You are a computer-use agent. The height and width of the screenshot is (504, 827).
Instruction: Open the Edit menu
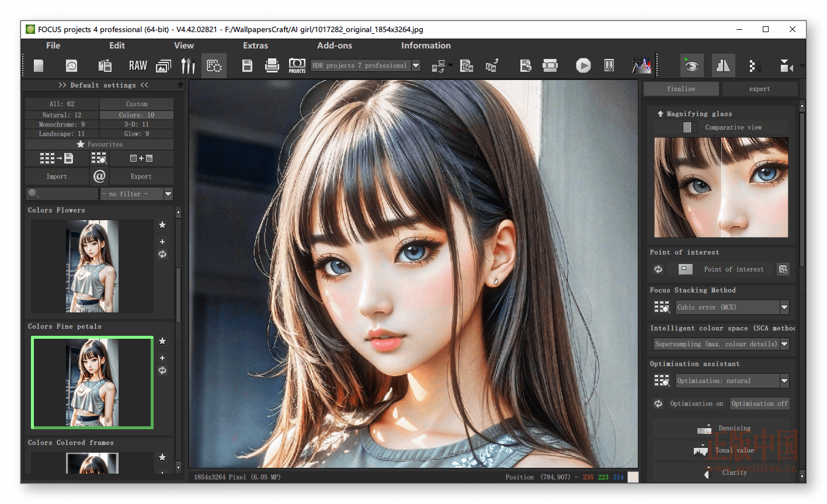[117, 46]
